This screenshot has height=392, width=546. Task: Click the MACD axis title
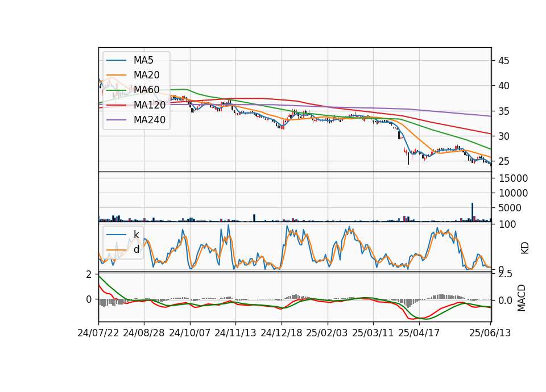pos(522,298)
